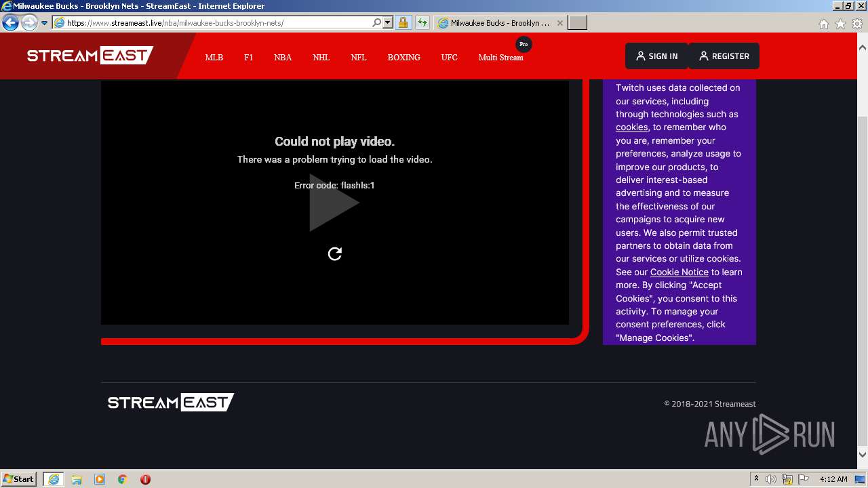Click the Pro badge above Multi Stream
Screen dimensions: 868x488
point(524,44)
